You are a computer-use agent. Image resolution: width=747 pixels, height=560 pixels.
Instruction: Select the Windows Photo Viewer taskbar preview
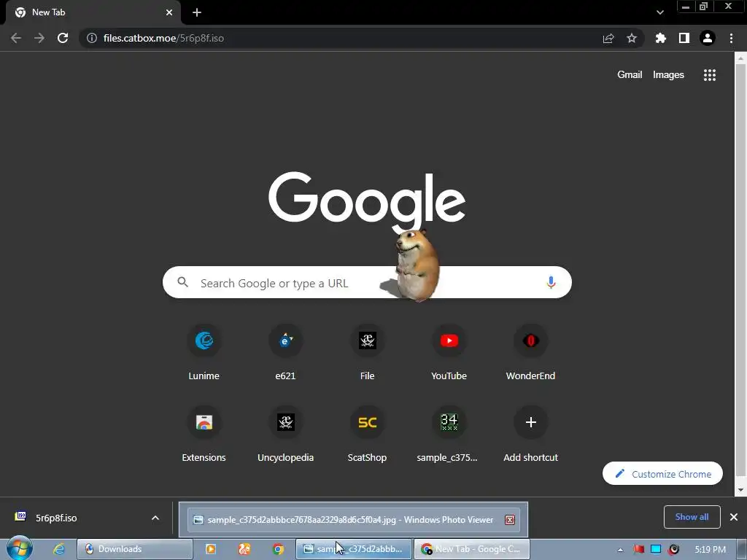pos(353,519)
